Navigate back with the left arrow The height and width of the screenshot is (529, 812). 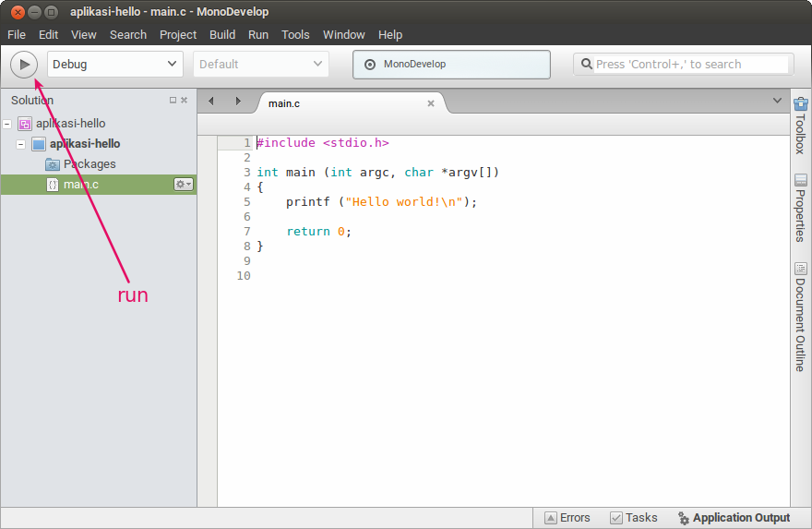coord(210,101)
